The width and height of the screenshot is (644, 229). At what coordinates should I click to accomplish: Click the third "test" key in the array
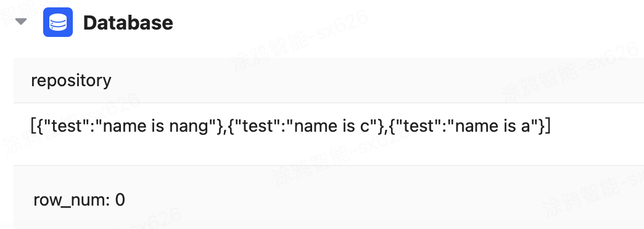point(419,125)
